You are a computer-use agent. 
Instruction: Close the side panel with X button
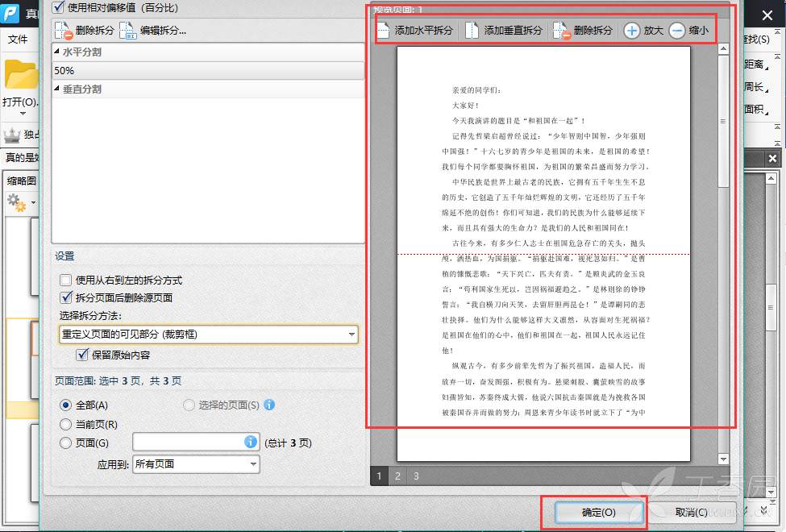772,159
